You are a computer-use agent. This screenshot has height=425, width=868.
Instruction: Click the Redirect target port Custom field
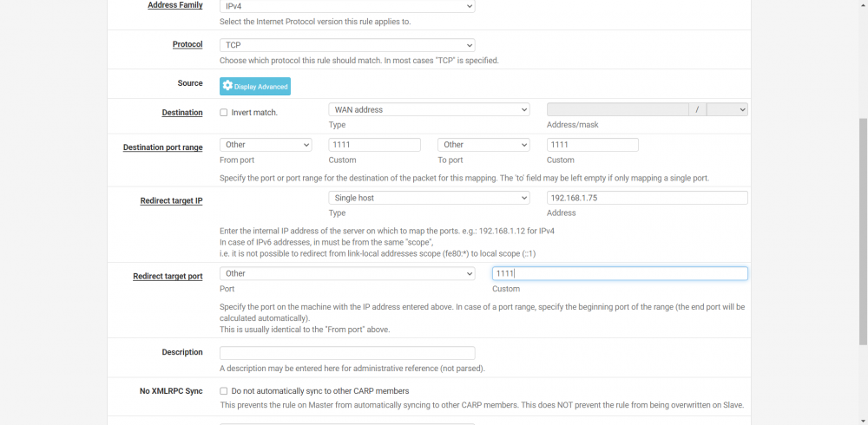(620, 273)
